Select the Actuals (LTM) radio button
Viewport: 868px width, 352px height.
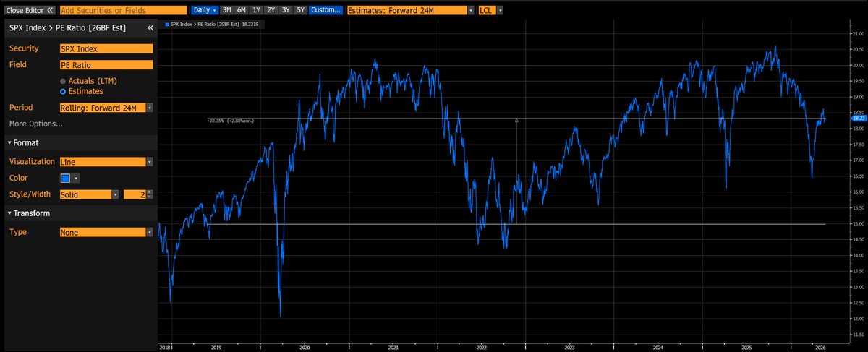[x=64, y=81]
